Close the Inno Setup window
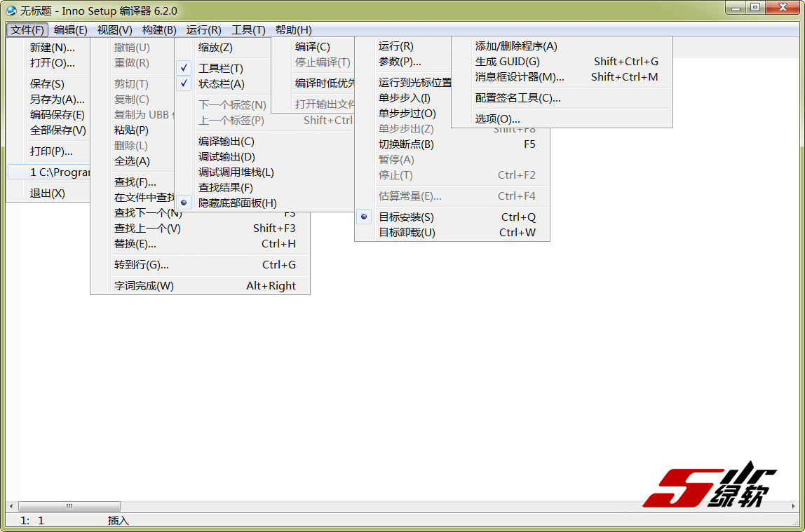Screen dimensions: 805x532 point(783,8)
